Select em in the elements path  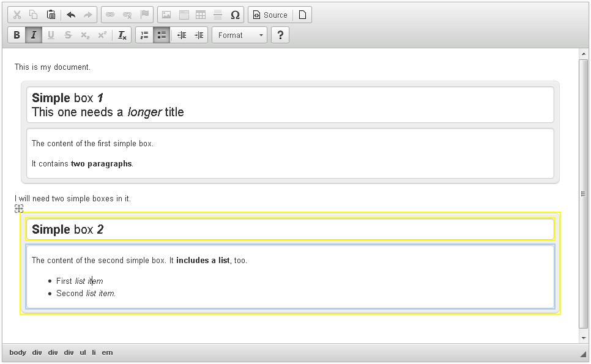[107, 352]
